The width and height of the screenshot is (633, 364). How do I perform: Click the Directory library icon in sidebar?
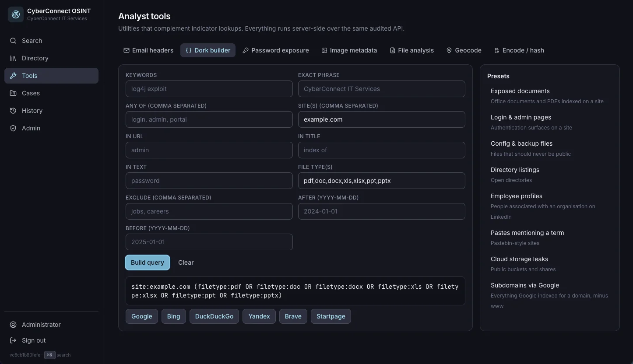click(x=13, y=58)
